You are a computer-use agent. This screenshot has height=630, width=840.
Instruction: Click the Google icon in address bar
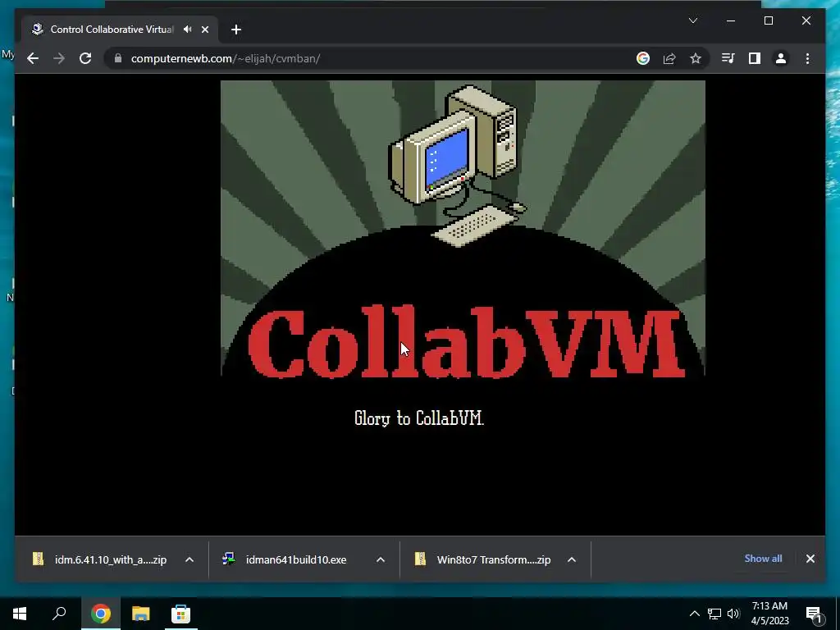pyautogui.click(x=643, y=58)
